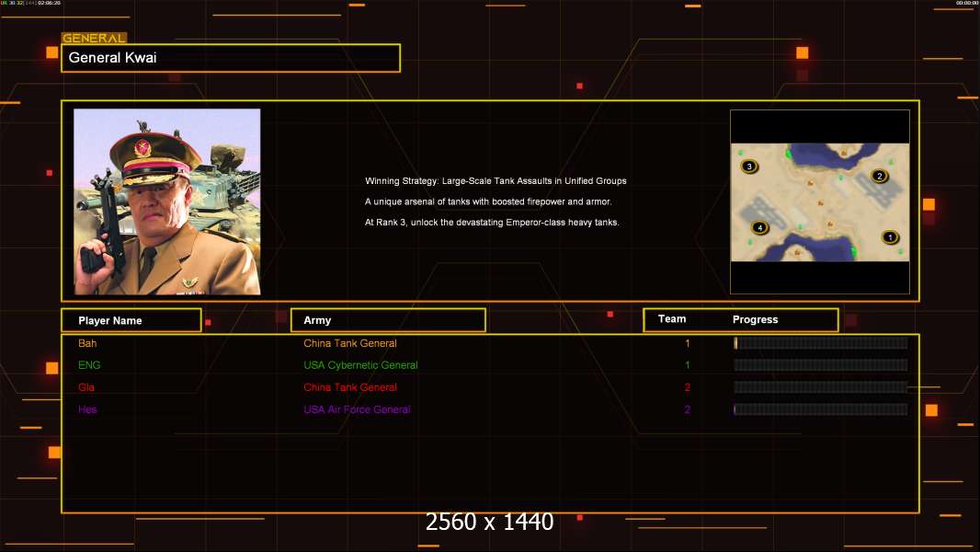Screen dimensions: 980x552
Task: Click start position 3 on the minimap
Action: tap(749, 167)
